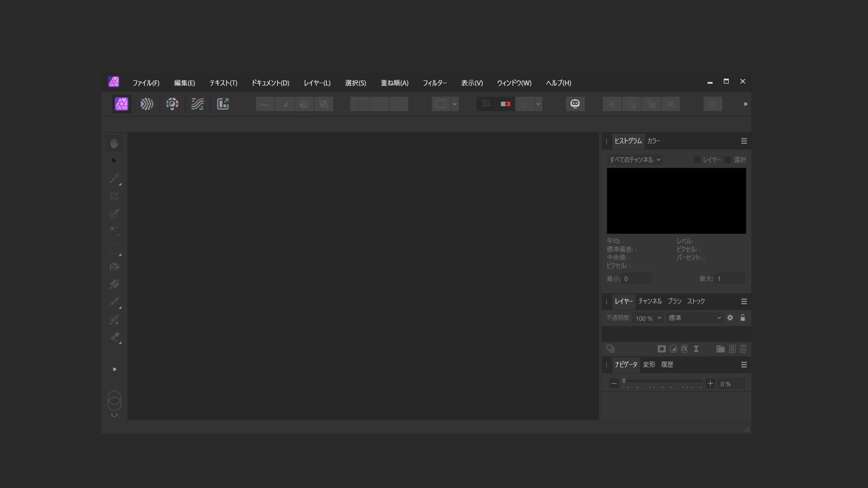Enable the 選択 checkbox in the histogram
This screenshot has width=868, height=488.
[727, 160]
